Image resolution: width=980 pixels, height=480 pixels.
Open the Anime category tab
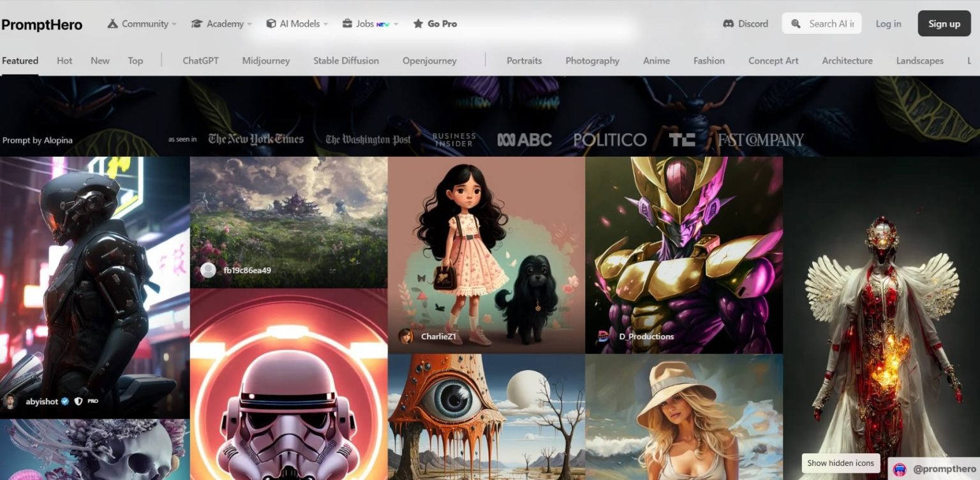(x=656, y=61)
